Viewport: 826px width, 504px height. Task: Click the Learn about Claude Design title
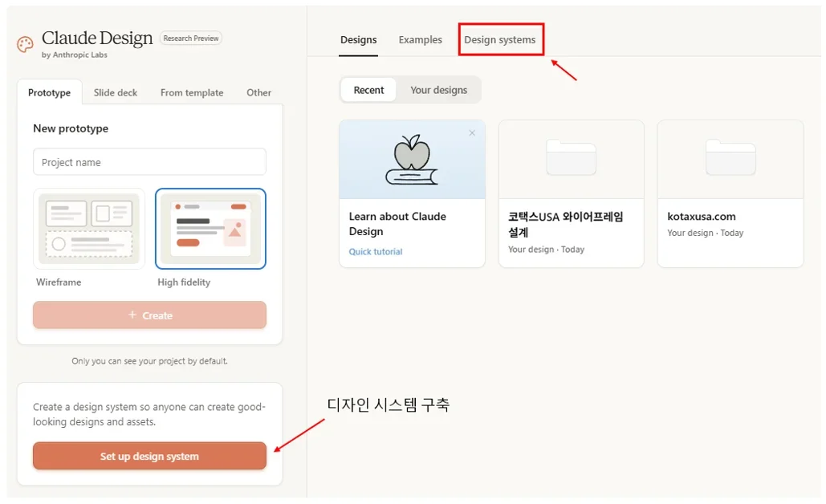(x=397, y=224)
